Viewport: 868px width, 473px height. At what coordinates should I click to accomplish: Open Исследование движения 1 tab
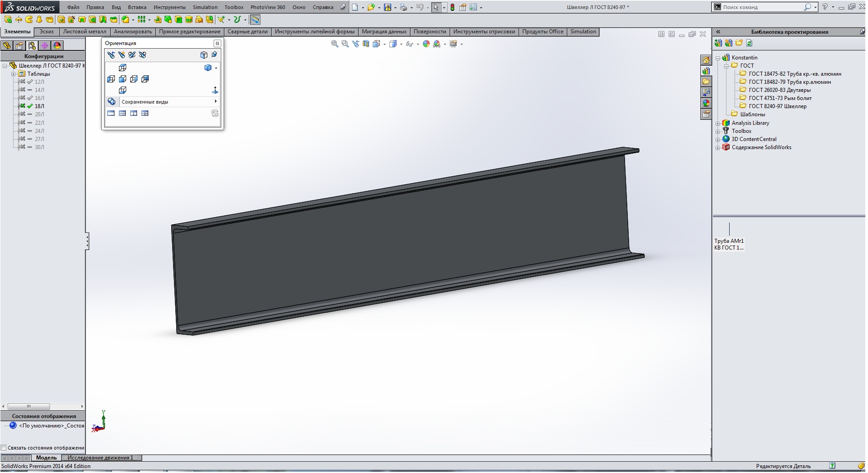point(101,458)
